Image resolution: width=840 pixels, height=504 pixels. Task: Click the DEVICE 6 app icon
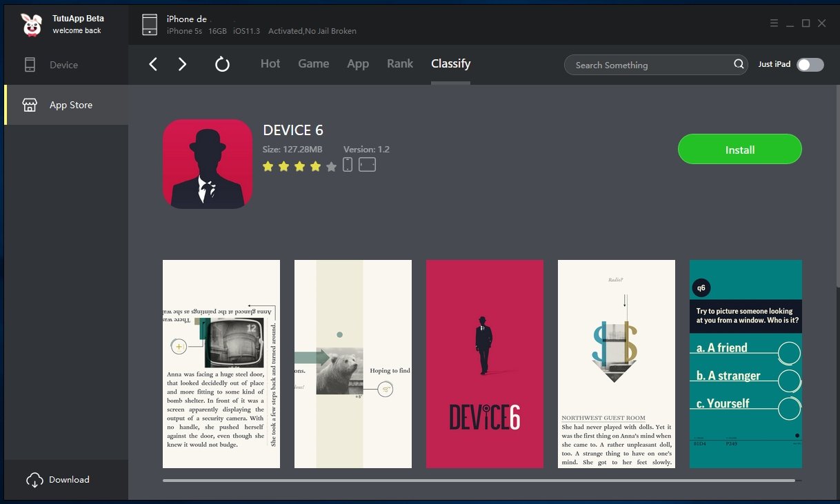tap(208, 164)
